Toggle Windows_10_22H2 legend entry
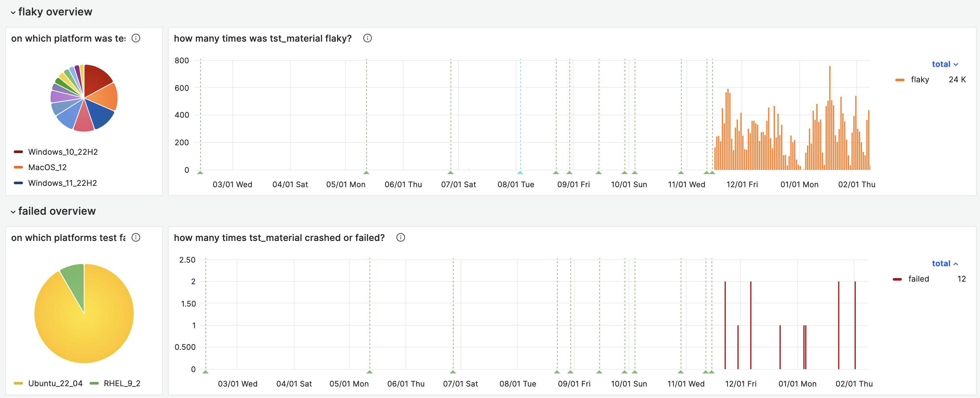The width and height of the screenshot is (980, 398). [x=63, y=152]
